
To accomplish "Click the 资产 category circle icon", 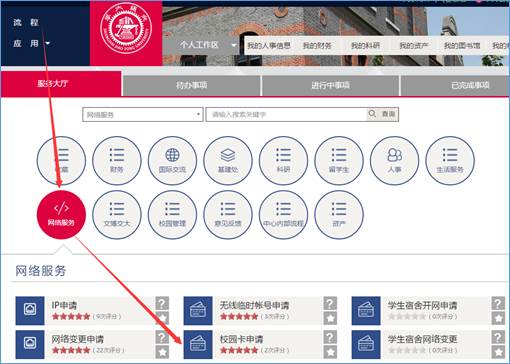I will point(339,215).
